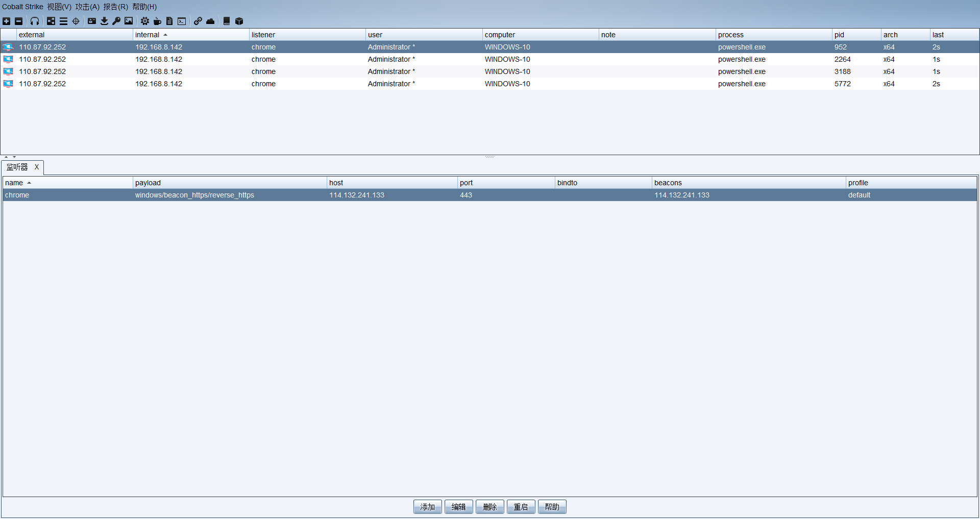Image resolution: width=980 pixels, height=519 pixels.
Task: Click the chain link host file icon
Action: click(198, 21)
